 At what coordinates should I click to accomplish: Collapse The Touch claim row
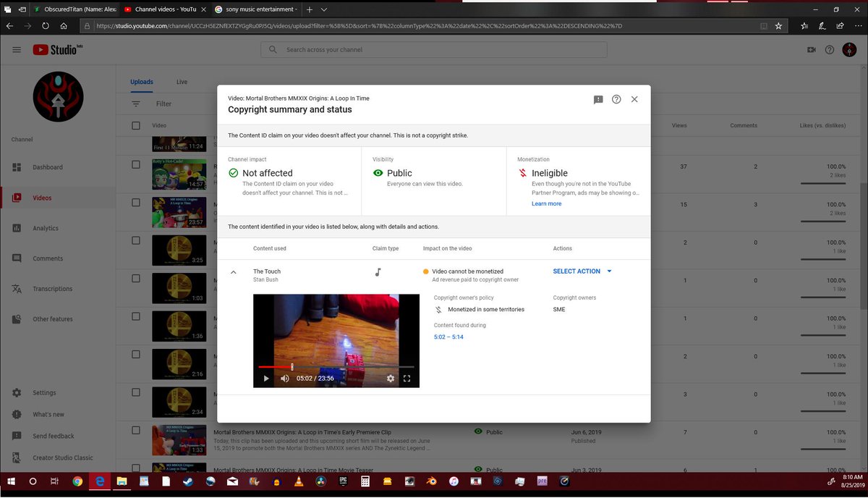233,272
